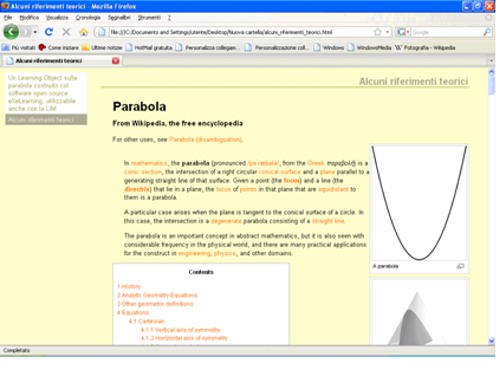This screenshot has height=372, width=500.
Task: Click the parabola curve thumbnail image
Action: (x=419, y=203)
